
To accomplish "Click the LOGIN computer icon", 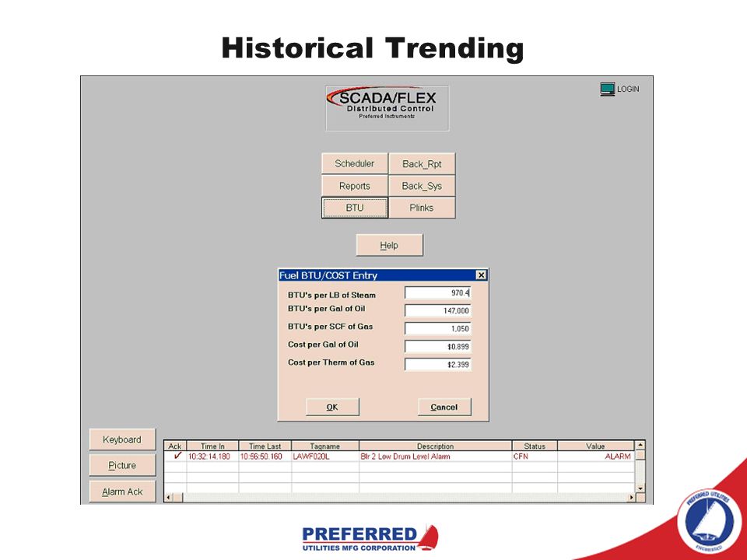I will 608,89.
